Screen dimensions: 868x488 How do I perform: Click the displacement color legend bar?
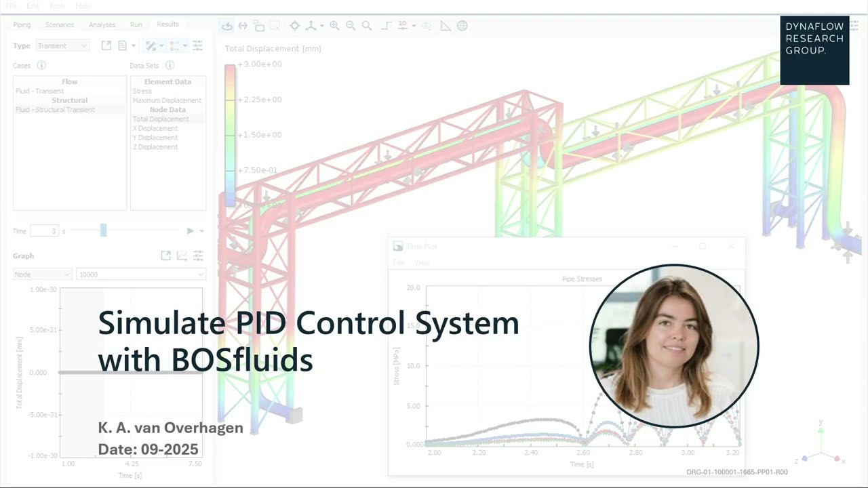pyautogui.click(x=230, y=136)
